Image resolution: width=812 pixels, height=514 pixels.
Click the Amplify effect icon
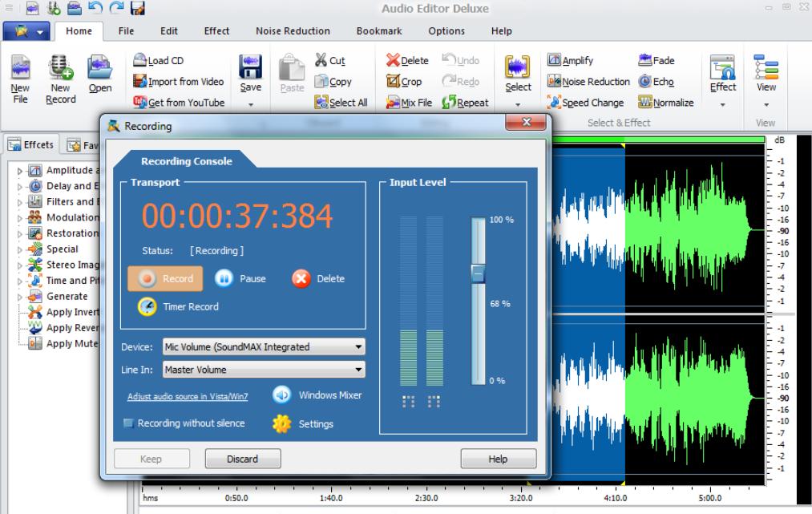(554, 61)
